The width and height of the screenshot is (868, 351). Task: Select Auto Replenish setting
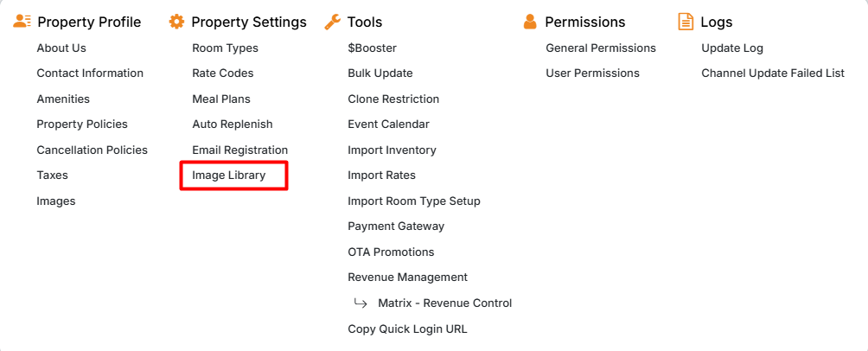pyautogui.click(x=233, y=124)
